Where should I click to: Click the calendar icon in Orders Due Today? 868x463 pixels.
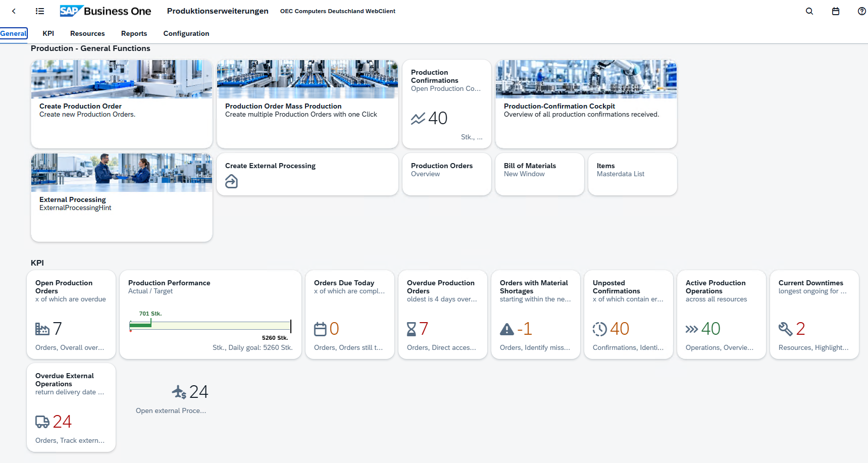pyautogui.click(x=320, y=329)
